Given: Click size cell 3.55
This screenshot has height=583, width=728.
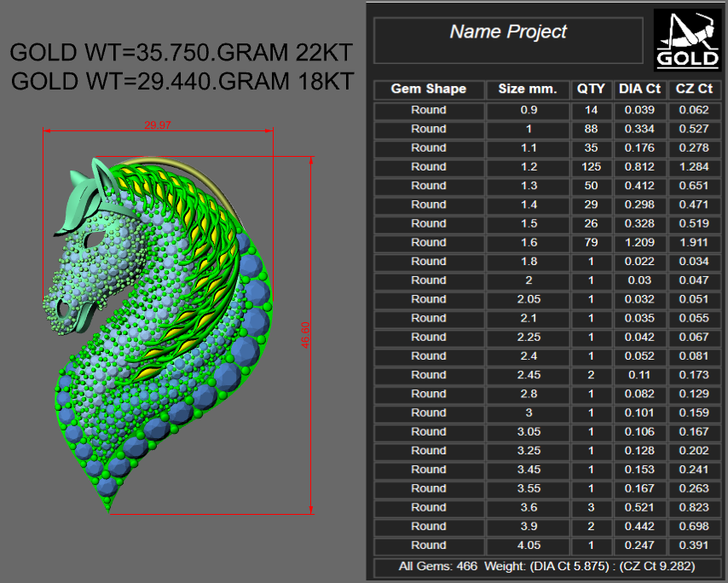Looking at the screenshot, I should (x=529, y=489).
